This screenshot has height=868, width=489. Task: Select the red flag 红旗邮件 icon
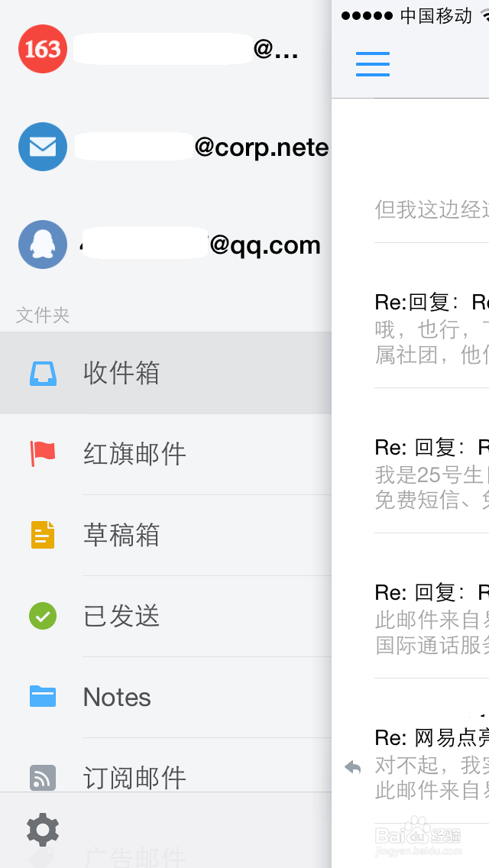click(x=43, y=454)
